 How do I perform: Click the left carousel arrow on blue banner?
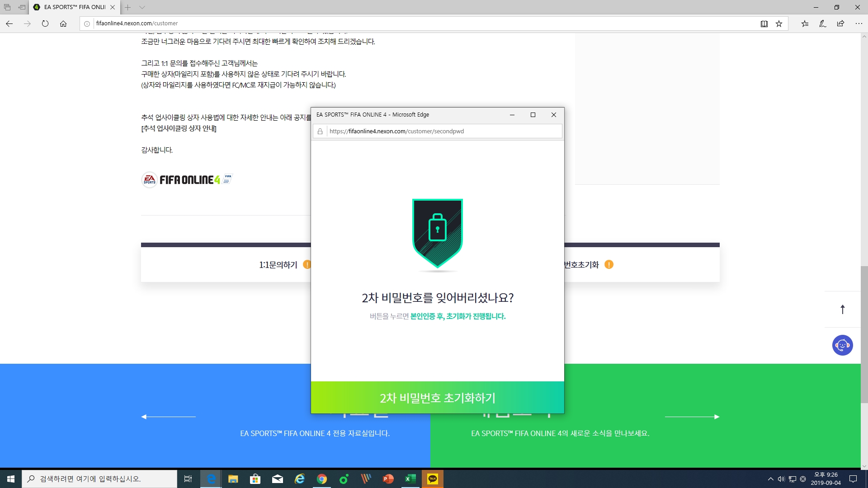point(168,417)
